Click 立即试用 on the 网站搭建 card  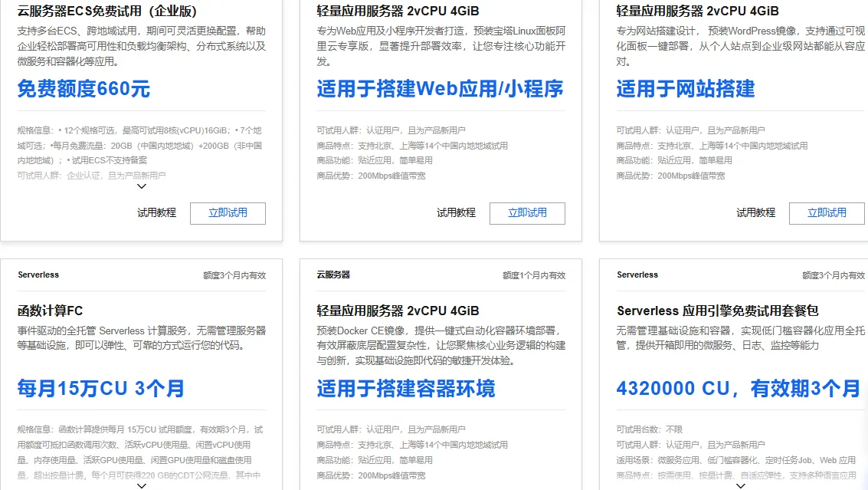coord(827,213)
